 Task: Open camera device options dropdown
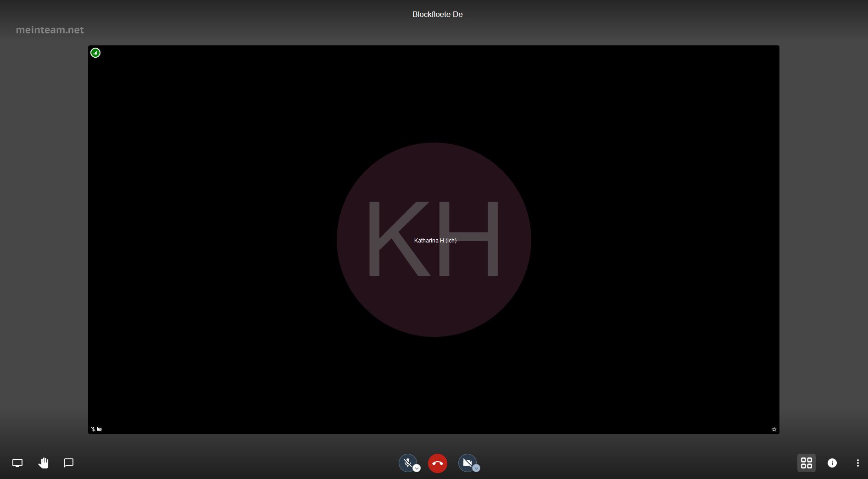[476, 468]
